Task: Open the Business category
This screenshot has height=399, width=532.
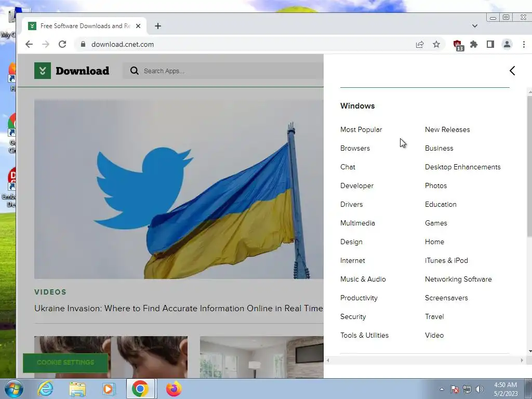Action: tap(439, 148)
